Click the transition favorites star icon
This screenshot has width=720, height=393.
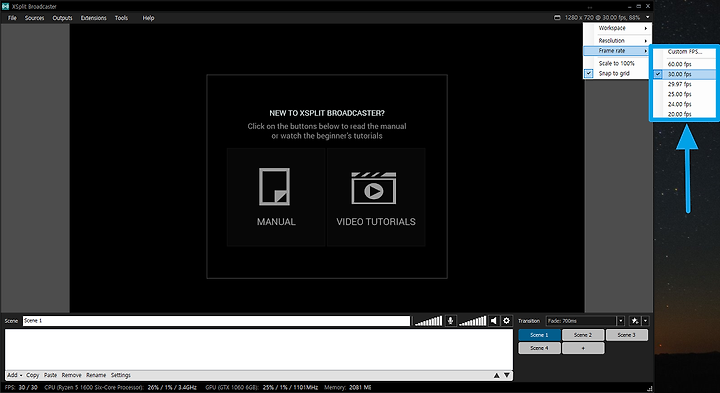click(x=635, y=321)
